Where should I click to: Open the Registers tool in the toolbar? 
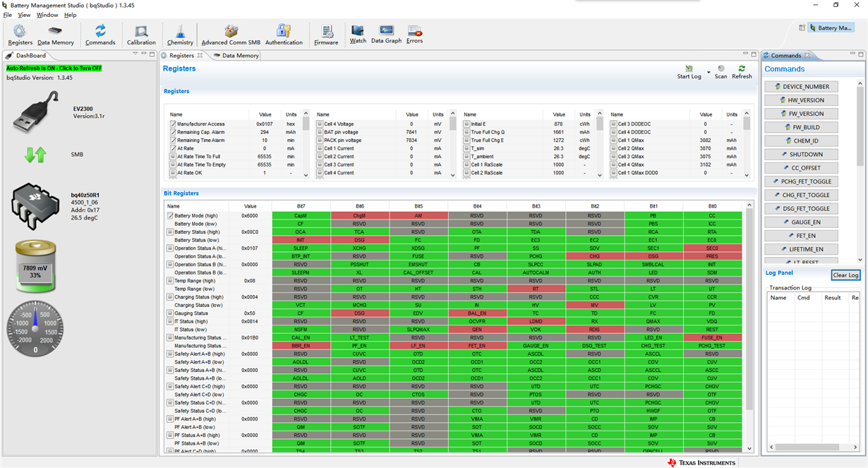20,35
